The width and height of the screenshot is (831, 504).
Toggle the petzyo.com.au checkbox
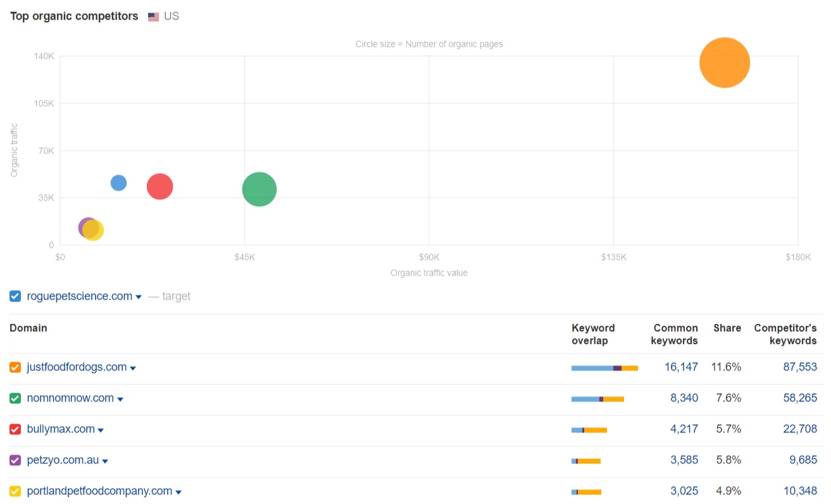pos(15,460)
